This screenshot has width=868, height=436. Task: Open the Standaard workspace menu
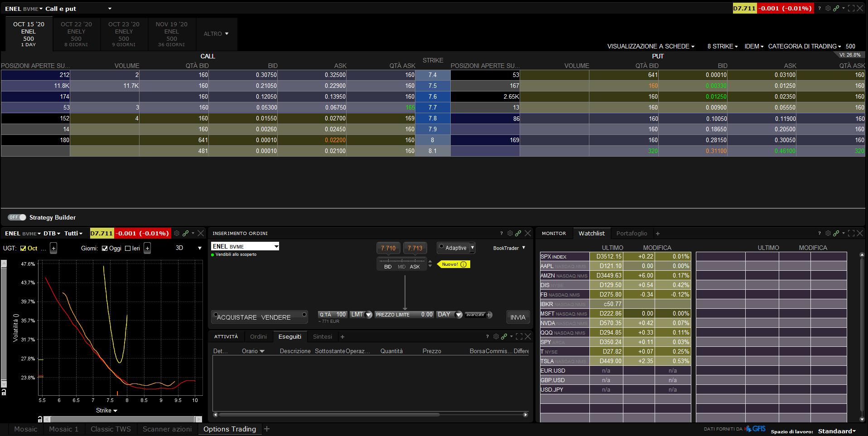[x=837, y=431]
